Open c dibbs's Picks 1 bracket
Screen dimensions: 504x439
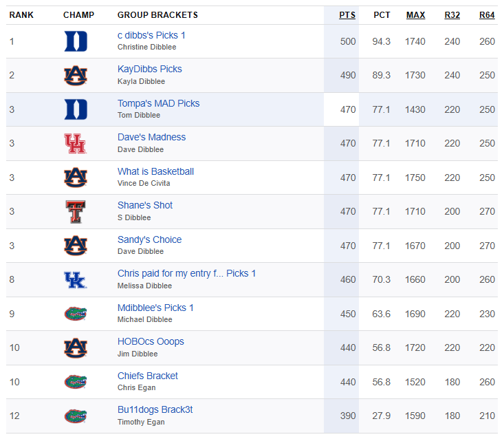click(x=151, y=35)
